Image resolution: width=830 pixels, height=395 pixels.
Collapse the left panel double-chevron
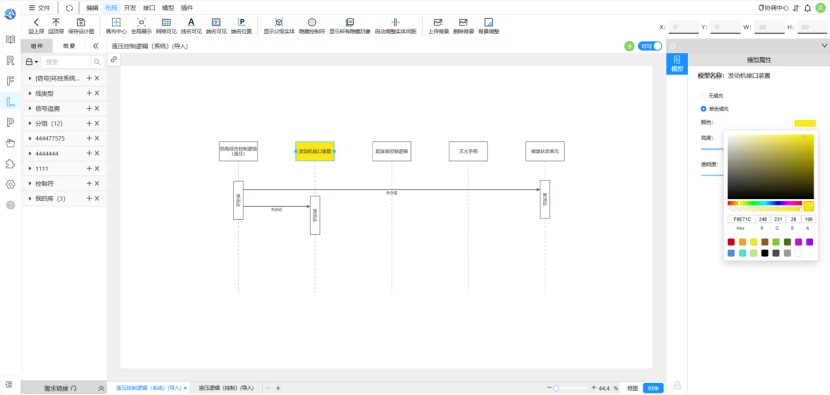(96, 46)
